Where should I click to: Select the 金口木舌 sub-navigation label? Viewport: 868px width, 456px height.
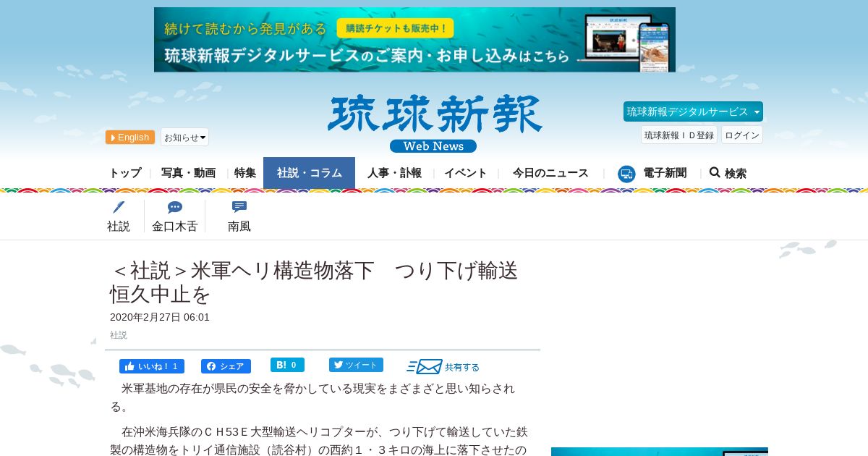[175, 227]
